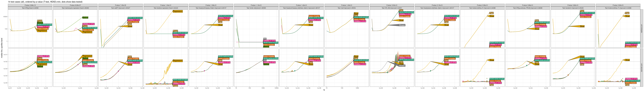Select the 'P.value: 3.56e-01' facet header
Viewport: 644px width, 92px height.
(x=483, y=5)
